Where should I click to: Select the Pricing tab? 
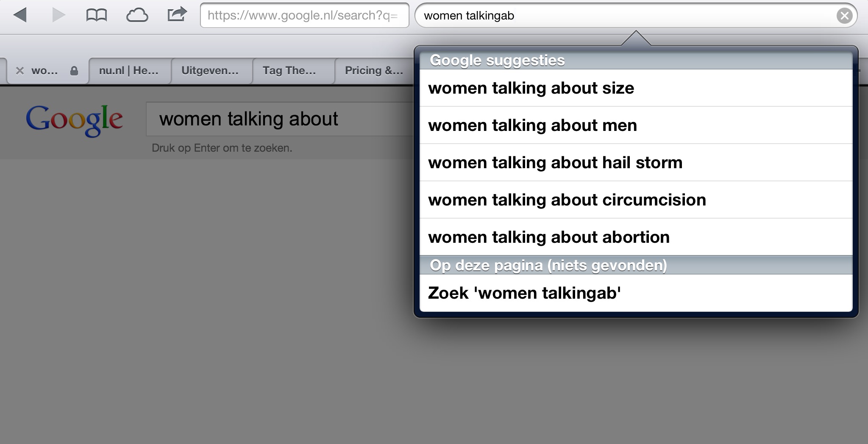coord(374,71)
